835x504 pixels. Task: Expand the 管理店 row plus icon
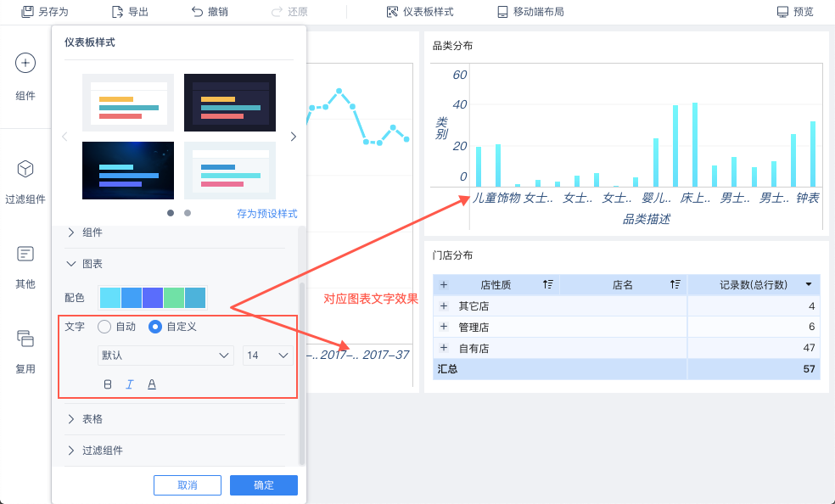[x=444, y=327]
